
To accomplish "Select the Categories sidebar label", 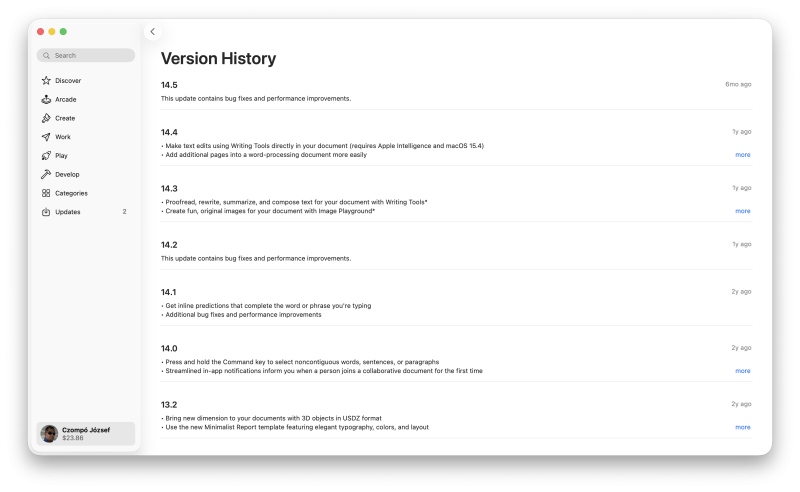I will click(71, 193).
